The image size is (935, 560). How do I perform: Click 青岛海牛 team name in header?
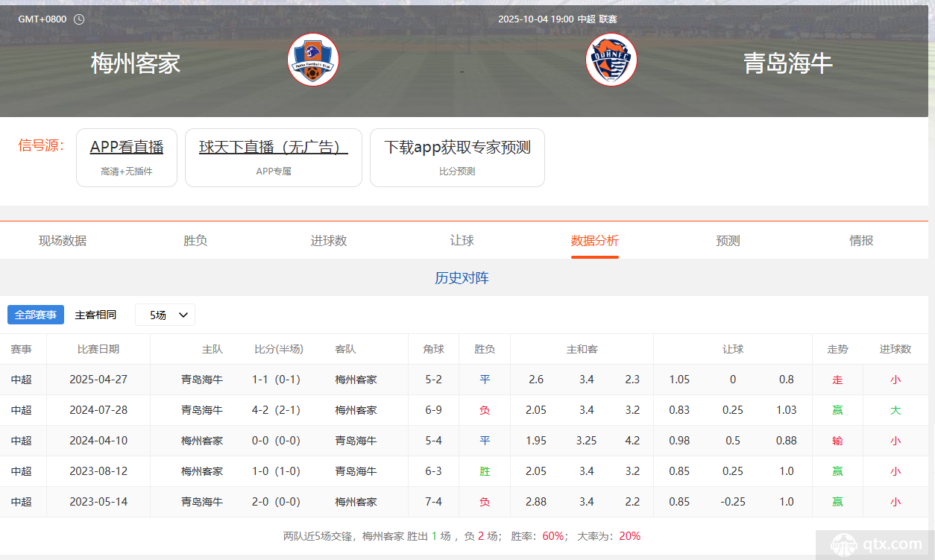(x=788, y=63)
